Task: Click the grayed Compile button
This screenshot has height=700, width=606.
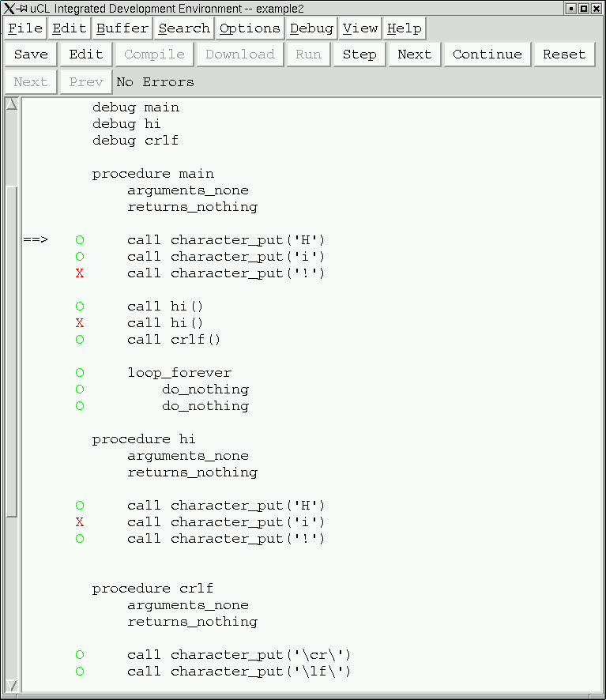Action: pyautogui.click(x=154, y=55)
